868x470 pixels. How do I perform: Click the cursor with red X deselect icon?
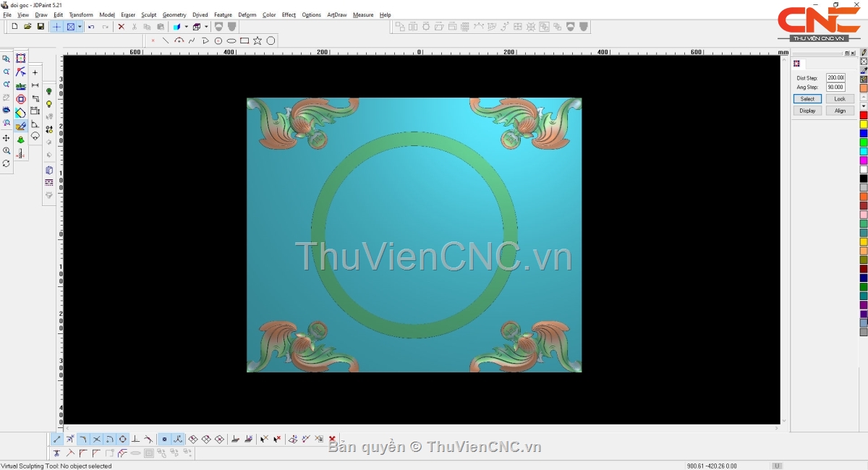[x=276, y=439]
